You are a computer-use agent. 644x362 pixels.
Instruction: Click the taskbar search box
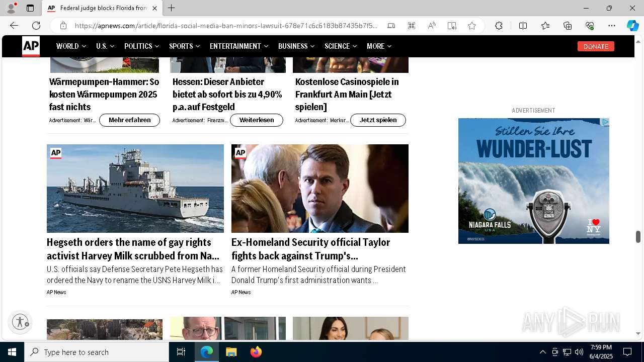(x=97, y=352)
